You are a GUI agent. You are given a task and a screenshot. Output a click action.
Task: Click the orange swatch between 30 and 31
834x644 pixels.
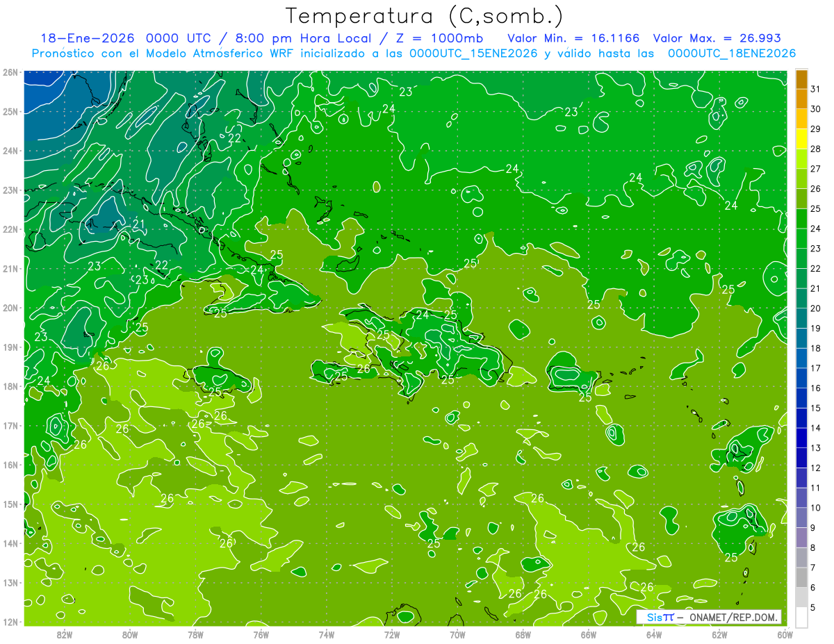[x=801, y=99]
